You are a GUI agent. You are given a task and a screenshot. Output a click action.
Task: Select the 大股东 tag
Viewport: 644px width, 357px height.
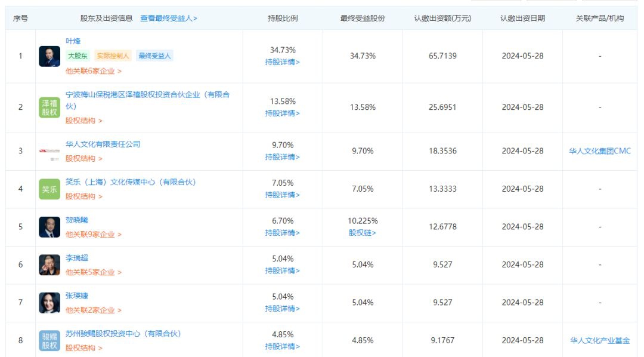point(78,56)
